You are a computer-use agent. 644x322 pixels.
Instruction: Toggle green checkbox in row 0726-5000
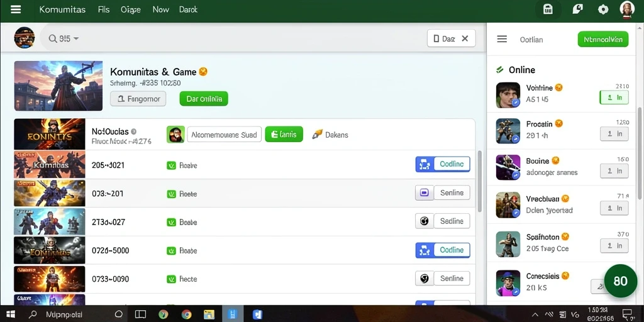171,250
